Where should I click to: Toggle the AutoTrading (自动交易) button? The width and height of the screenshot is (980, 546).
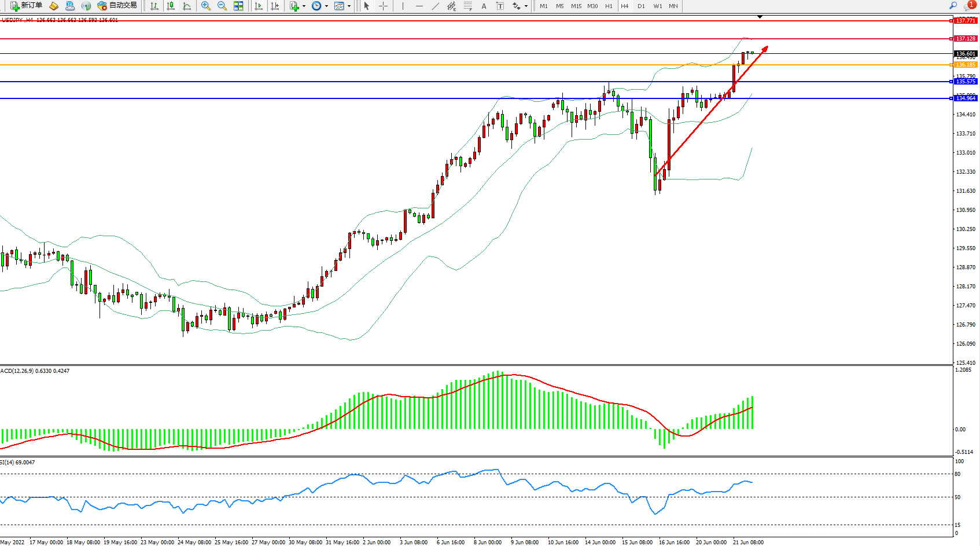[x=117, y=6]
